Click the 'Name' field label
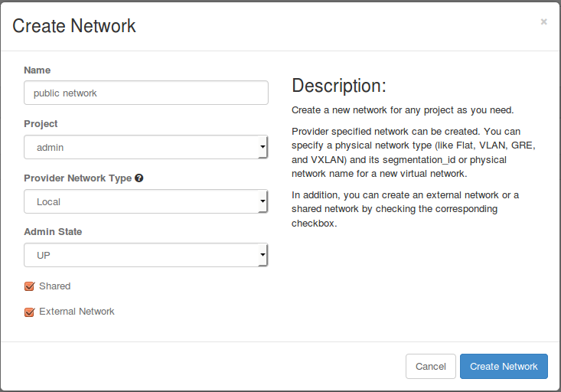Viewport: 561px width, 392px height. point(37,70)
